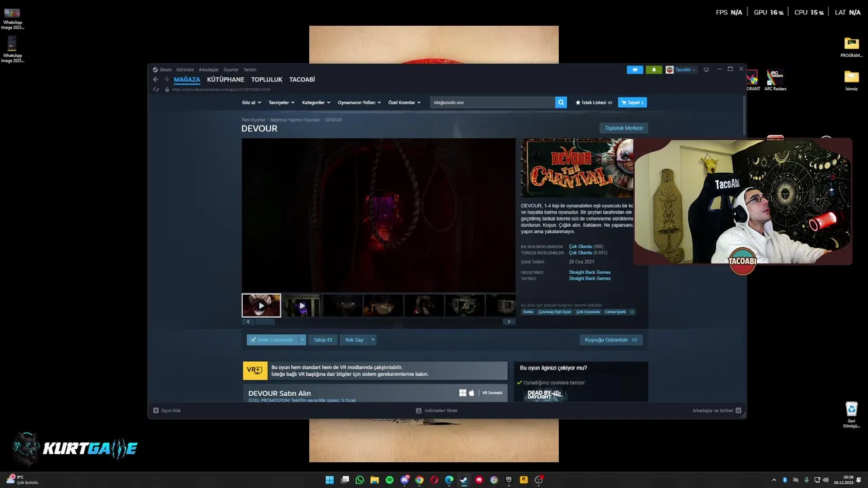
Task: Open the Arkadaşlar menu
Action: [209, 69]
